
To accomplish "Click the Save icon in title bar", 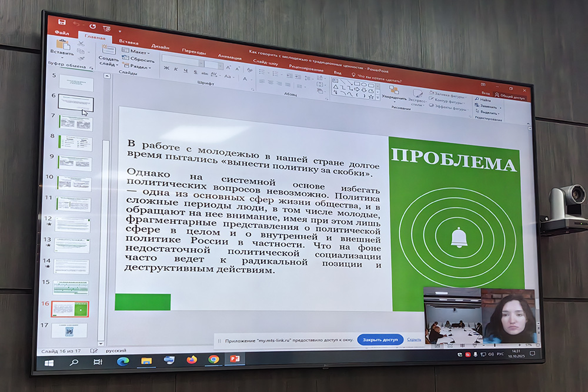I will (62, 22).
